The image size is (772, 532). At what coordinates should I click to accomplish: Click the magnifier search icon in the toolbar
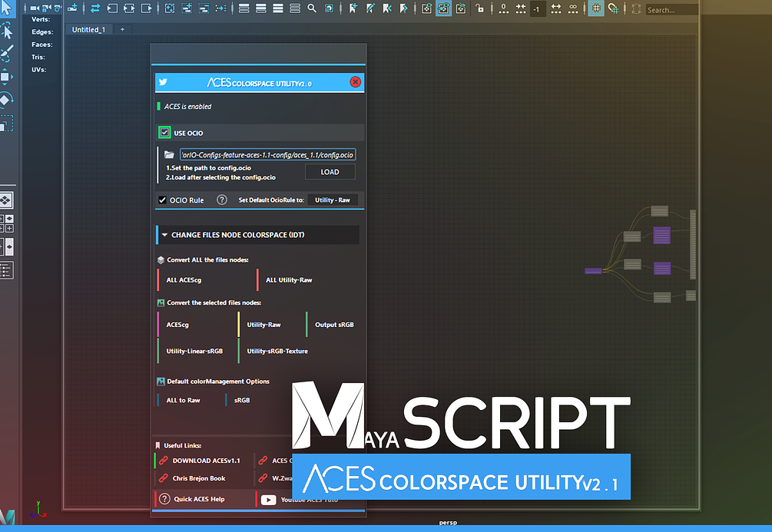click(x=310, y=8)
